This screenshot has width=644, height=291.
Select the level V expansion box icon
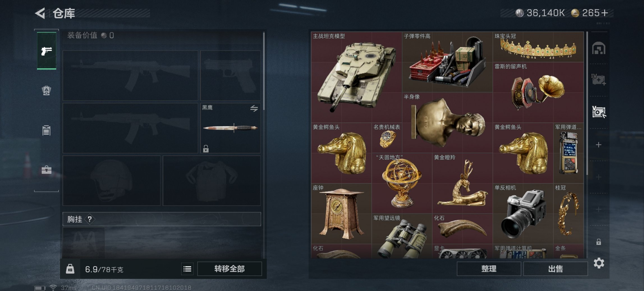(x=599, y=112)
